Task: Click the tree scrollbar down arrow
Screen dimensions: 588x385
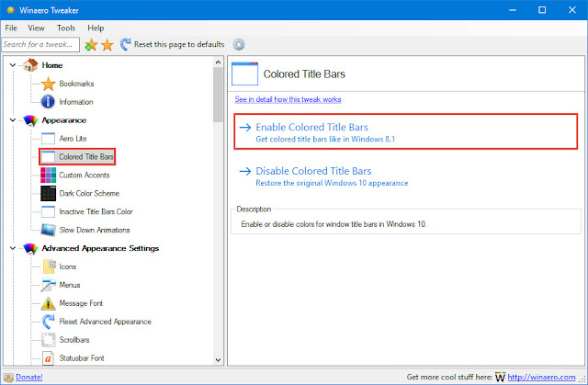Action: (x=219, y=360)
